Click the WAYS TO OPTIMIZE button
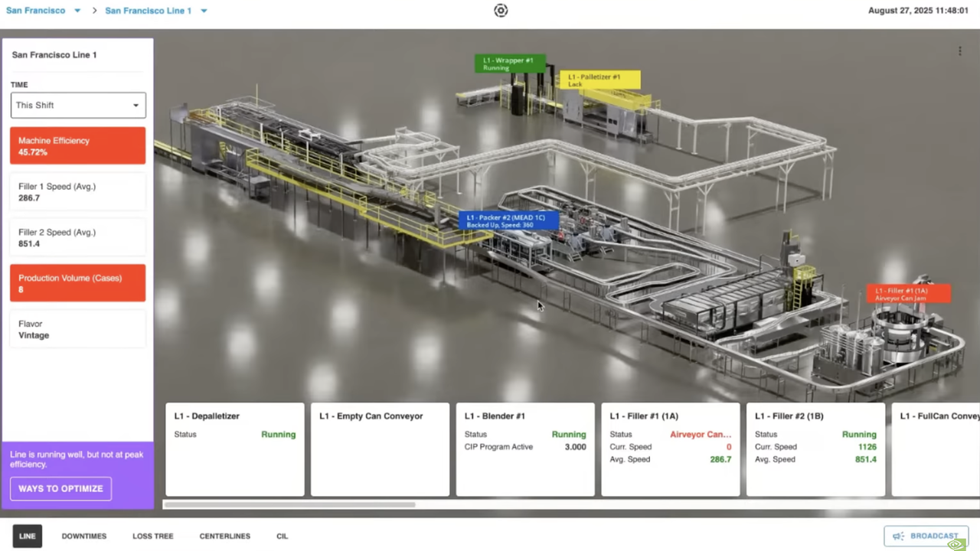980x551 pixels. coord(60,489)
